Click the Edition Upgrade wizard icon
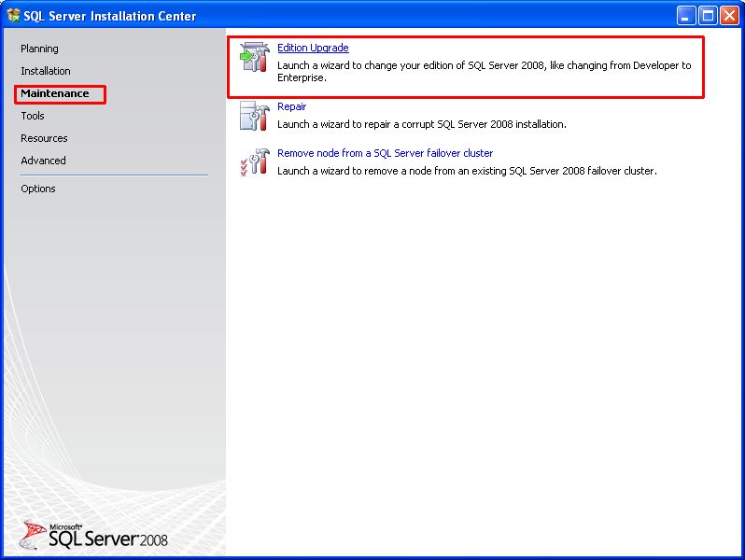This screenshot has width=745, height=560. pos(255,57)
